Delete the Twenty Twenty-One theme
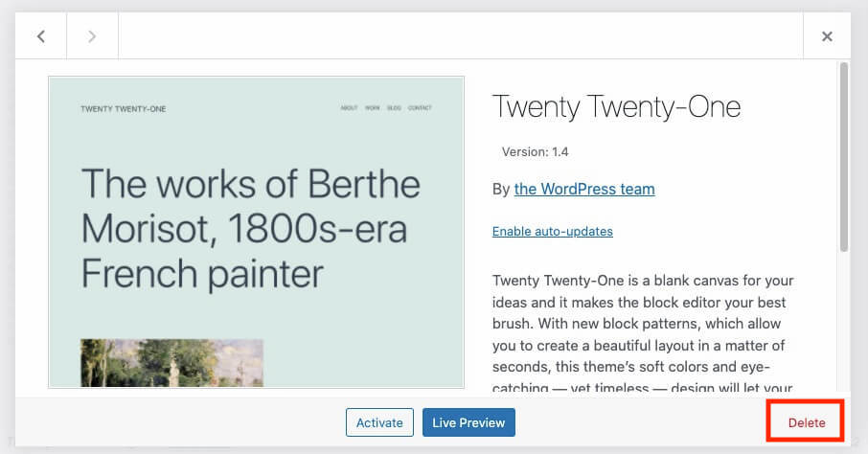 pos(806,422)
